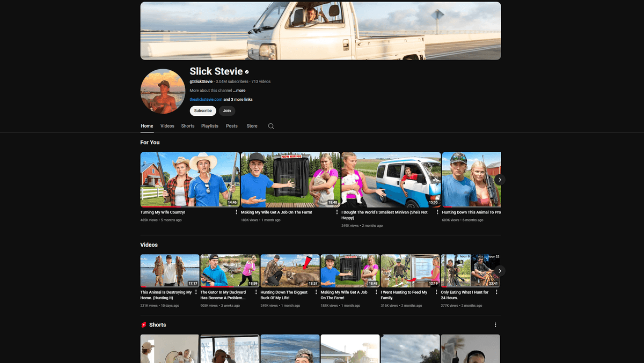Open three-dot menu for Only Eating What I Hunt

point(496,292)
